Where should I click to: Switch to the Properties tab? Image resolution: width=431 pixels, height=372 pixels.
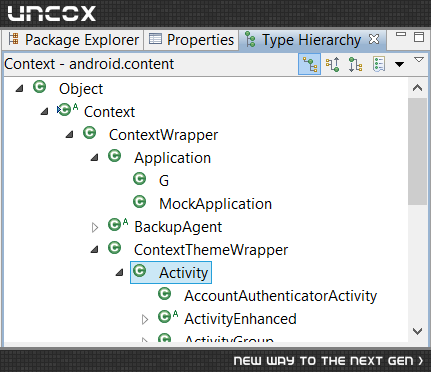[x=191, y=40]
